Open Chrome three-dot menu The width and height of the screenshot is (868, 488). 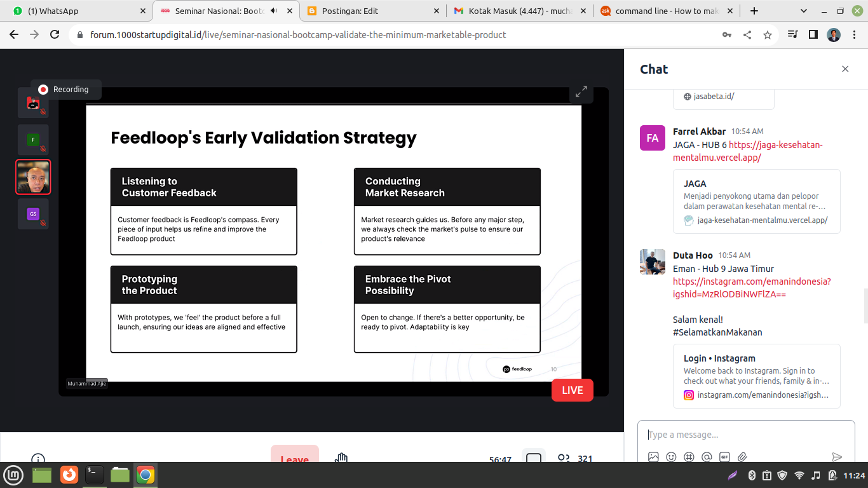853,35
